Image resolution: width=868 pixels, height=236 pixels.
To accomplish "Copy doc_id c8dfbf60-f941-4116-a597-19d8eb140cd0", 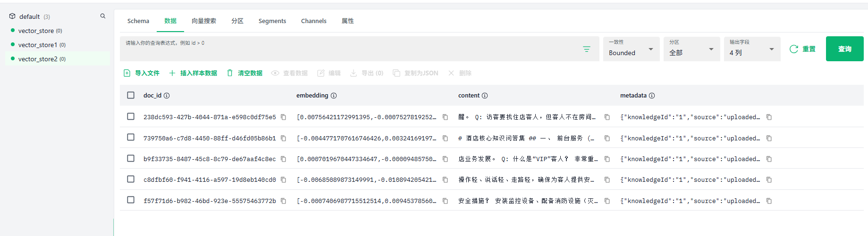I will point(283,179).
